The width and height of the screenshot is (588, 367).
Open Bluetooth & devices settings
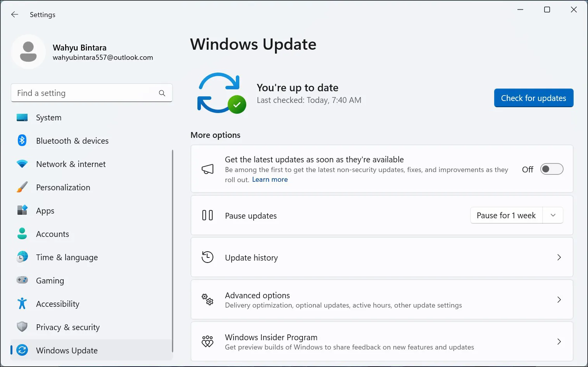pyautogui.click(x=22, y=141)
